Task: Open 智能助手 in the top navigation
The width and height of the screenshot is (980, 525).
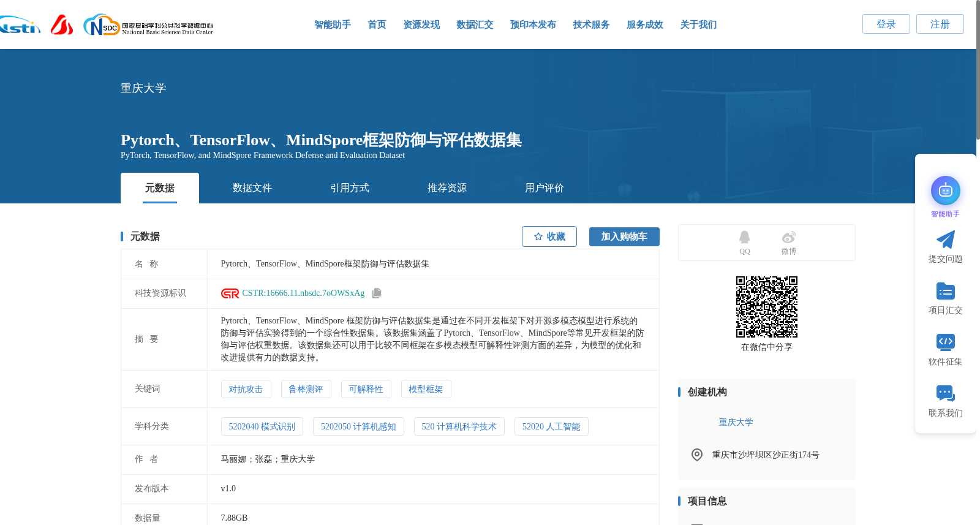Action: 333,25
